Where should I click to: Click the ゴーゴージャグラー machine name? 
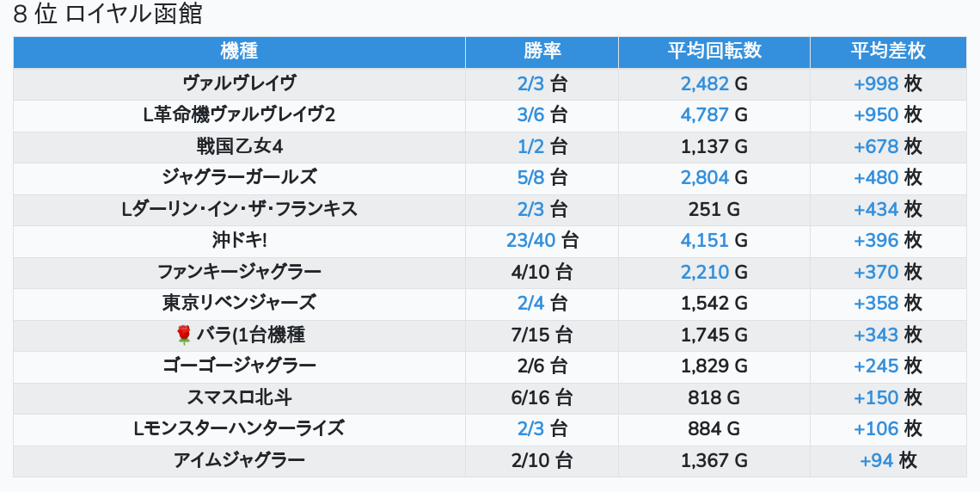[x=239, y=366]
